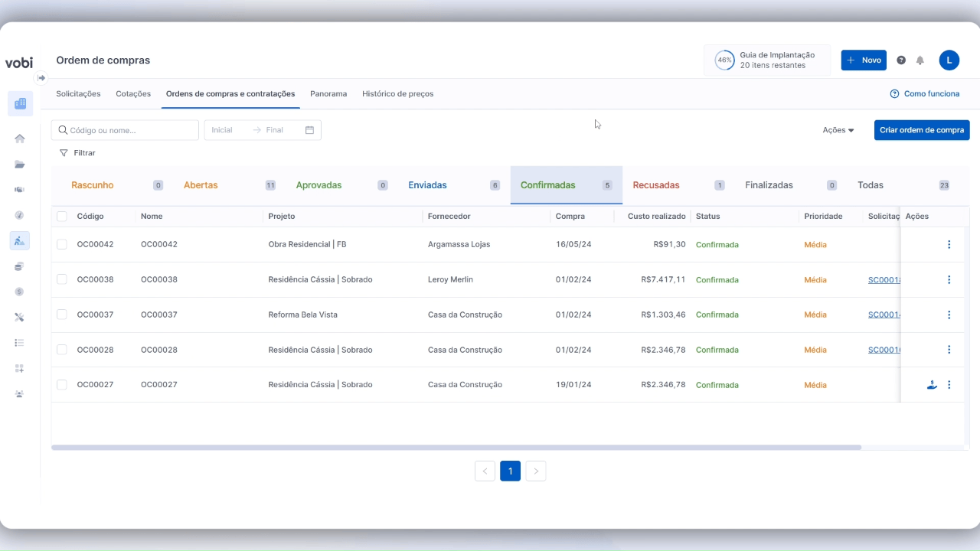The image size is (980, 551).
Task: Click the tools wrench sidebar icon
Action: (x=20, y=317)
